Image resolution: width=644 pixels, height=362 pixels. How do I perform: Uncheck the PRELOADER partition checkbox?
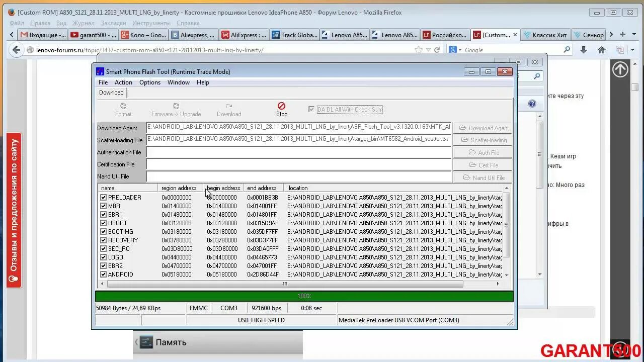coord(103,198)
